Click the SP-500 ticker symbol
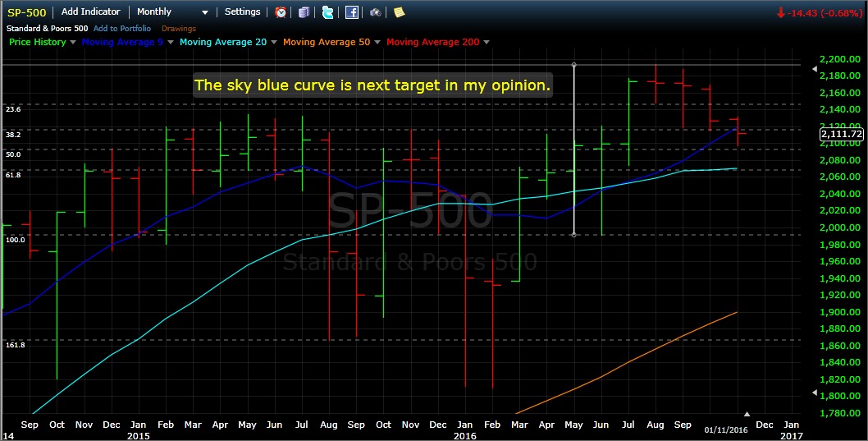868x441 pixels. 26,12
